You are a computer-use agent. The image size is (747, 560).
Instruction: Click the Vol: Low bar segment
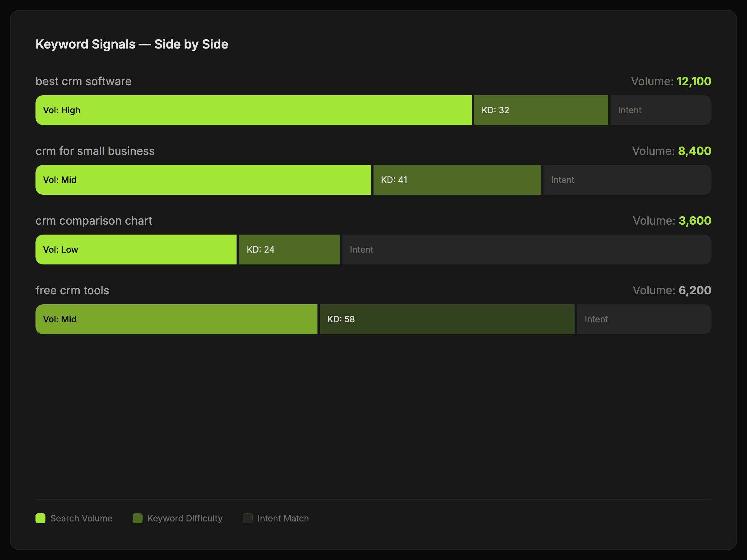click(136, 250)
